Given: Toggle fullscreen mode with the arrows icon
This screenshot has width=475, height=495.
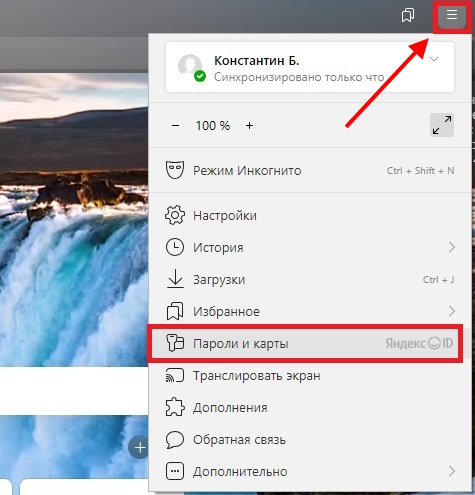Looking at the screenshot, I should [x=442, y=125].
